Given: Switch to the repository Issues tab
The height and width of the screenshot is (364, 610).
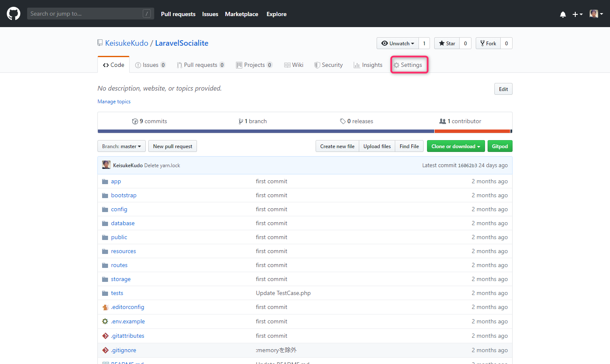Looking at the screenshot, I should pos(150,65).
